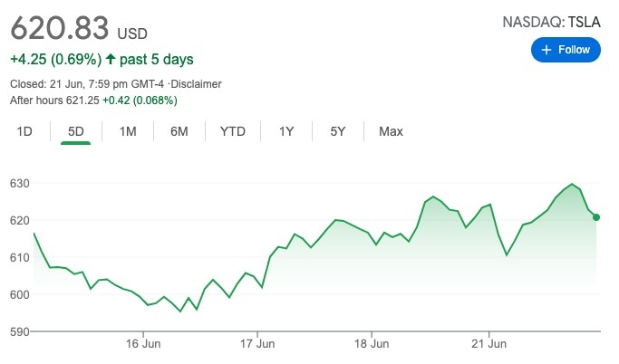Switch chart to 1Y range

click(x=286, y=131)
